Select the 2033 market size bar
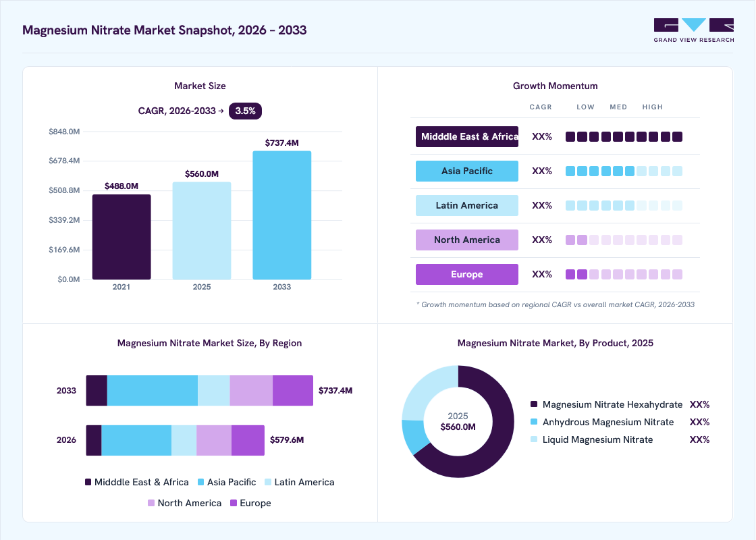This screenshot has height=540, width=756. (281, 215)
